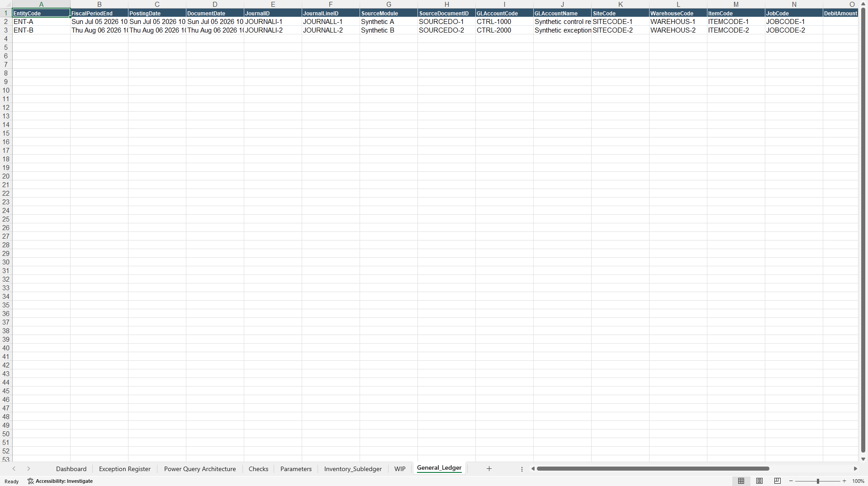Click horizontal scroll right arrow

(x=855, y=469)
